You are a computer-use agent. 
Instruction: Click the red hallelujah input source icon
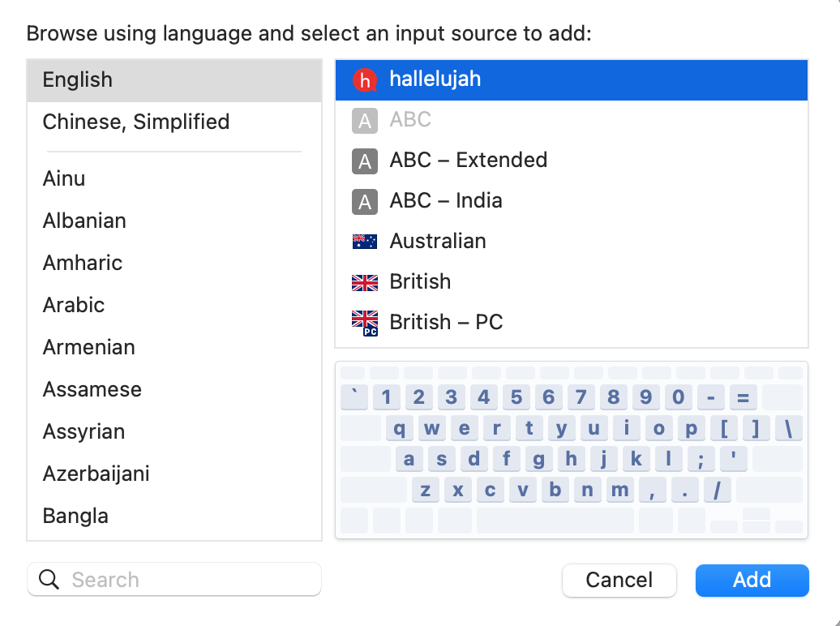point(365,79)
